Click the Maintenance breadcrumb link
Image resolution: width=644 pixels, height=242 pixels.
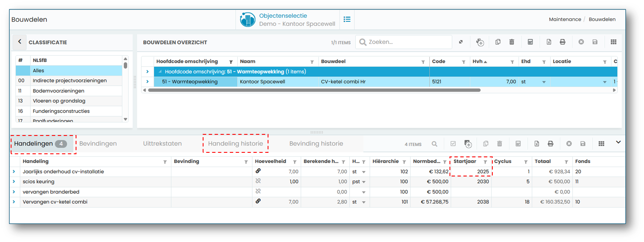click(x=565, y=19)
